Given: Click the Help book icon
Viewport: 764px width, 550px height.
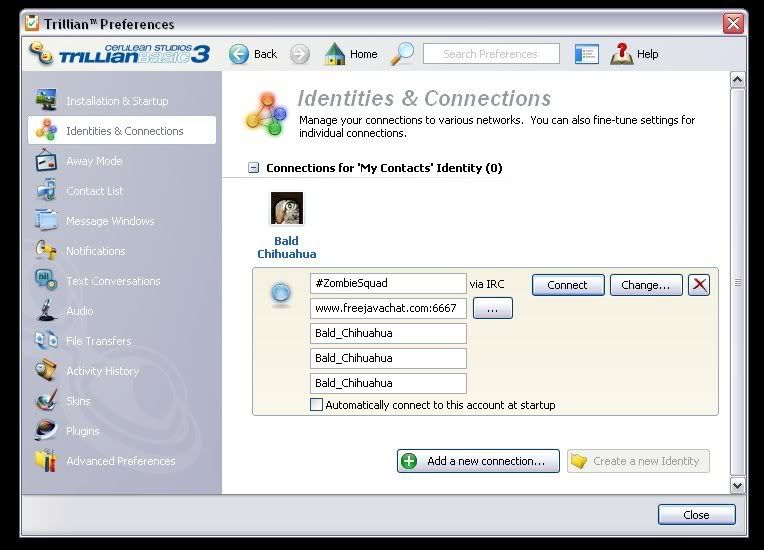Looking at the screenshot, I should [622, 54].
